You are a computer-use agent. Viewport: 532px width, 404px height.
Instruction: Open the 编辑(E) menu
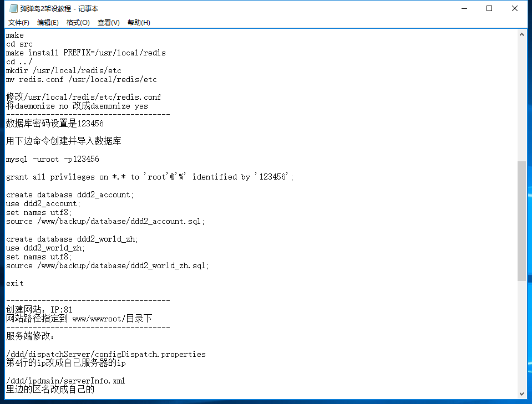48,23
